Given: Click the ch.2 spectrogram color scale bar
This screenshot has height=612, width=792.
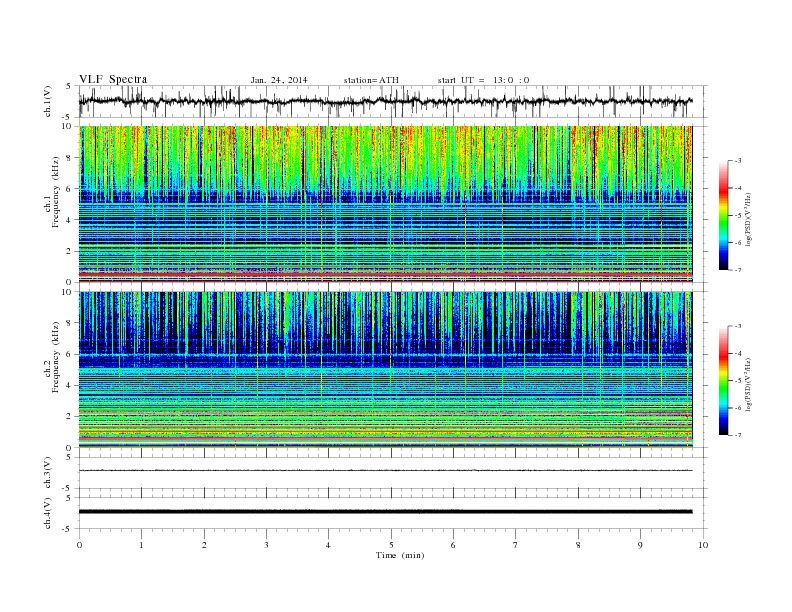Looking at the screenshot, I should tap(723, 380).
